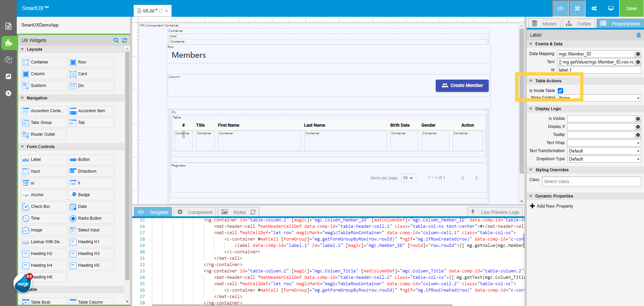The width and height of the screenshot is (644, 306).
Task: Open search with the magnifier in UX Widgets
Action: (116, 40)
